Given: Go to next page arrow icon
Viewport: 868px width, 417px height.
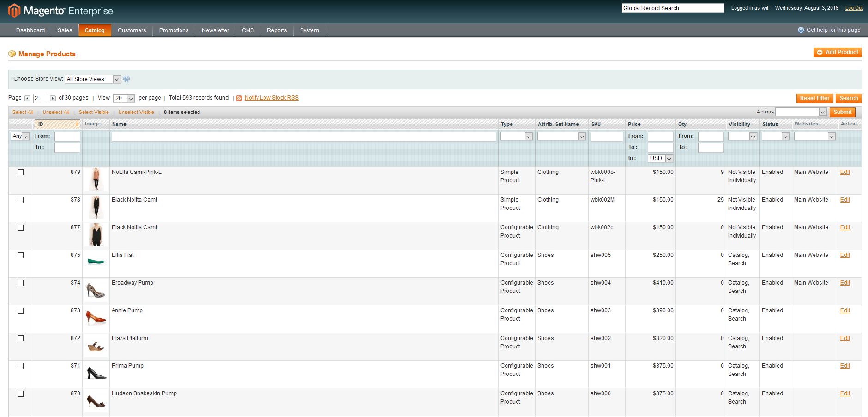Looking at the screenshot, I should click(x=53, y=98).
